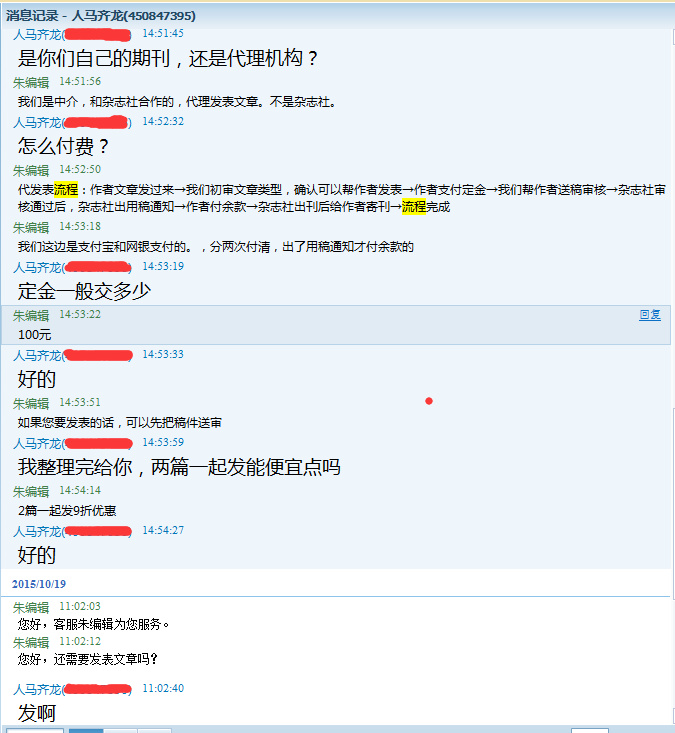Click sender name 人马齐龙 at 14:52:32

(x=37, y=122)
